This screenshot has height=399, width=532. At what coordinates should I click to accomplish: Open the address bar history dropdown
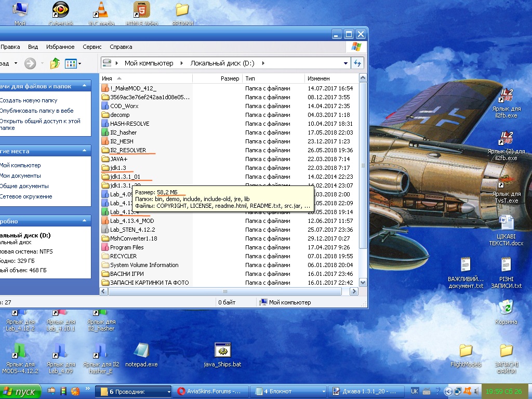[346, 63]
